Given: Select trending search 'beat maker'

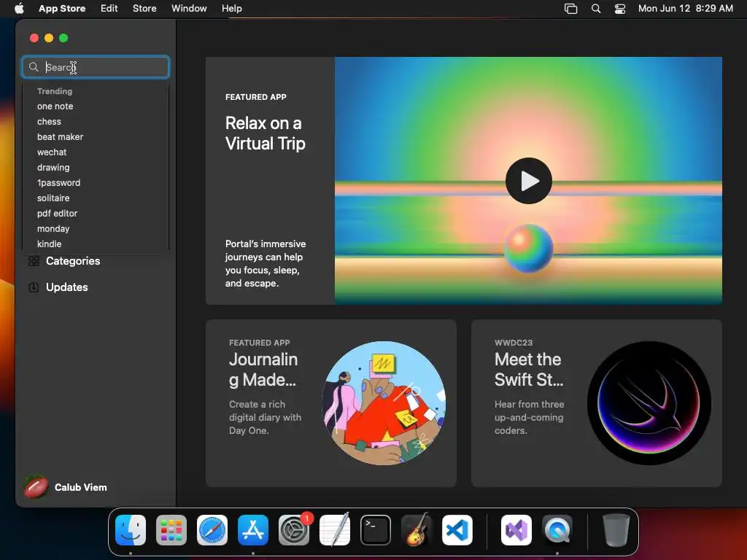Looking at the screenshot, I should pyautogui.click(x=60, y=136).
